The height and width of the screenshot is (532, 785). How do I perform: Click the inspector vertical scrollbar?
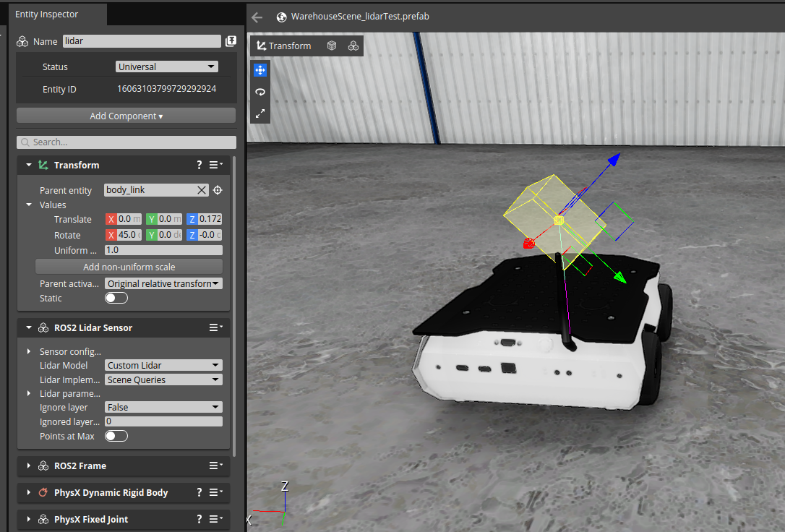(233, 305)
